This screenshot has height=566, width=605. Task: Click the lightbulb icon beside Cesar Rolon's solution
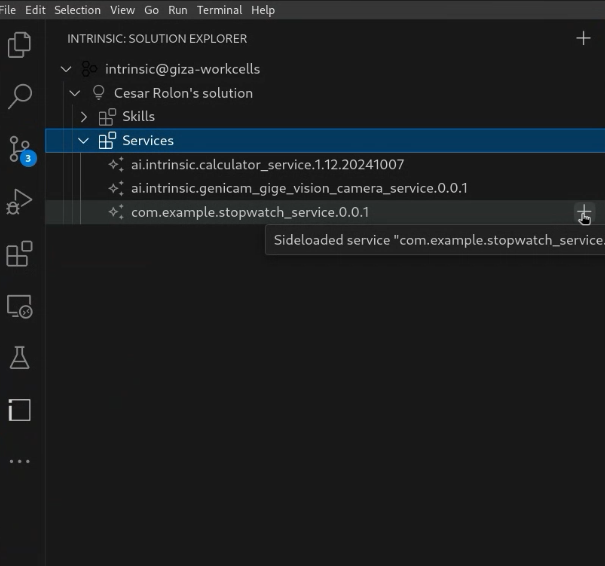pyautogui.click(x=99, y=93)
